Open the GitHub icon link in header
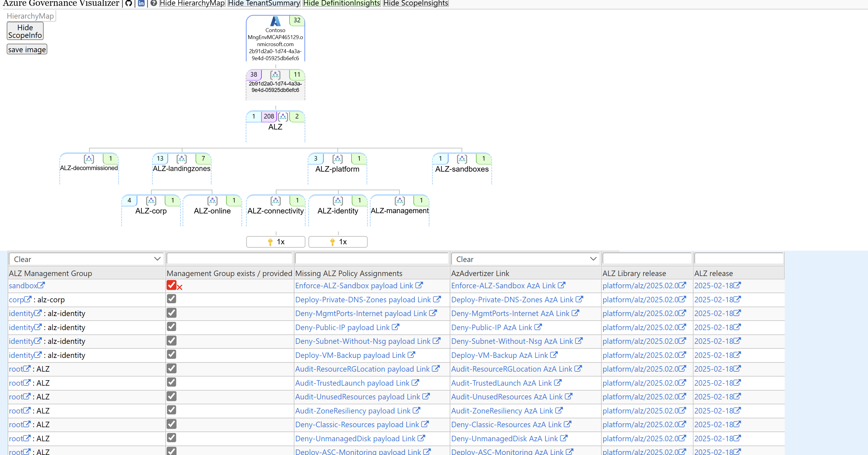 [x=128, y=3]
